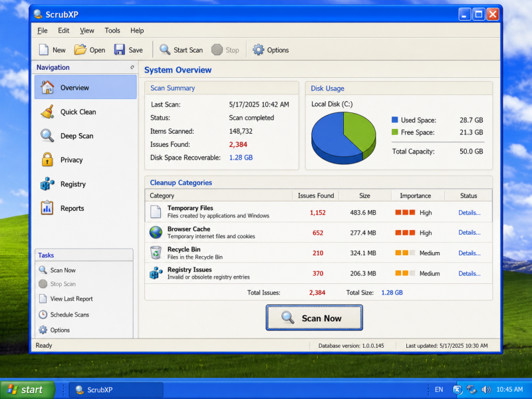The image size is (532, 399).
Task: Open Details for Browser Cache
Action: 469,233
